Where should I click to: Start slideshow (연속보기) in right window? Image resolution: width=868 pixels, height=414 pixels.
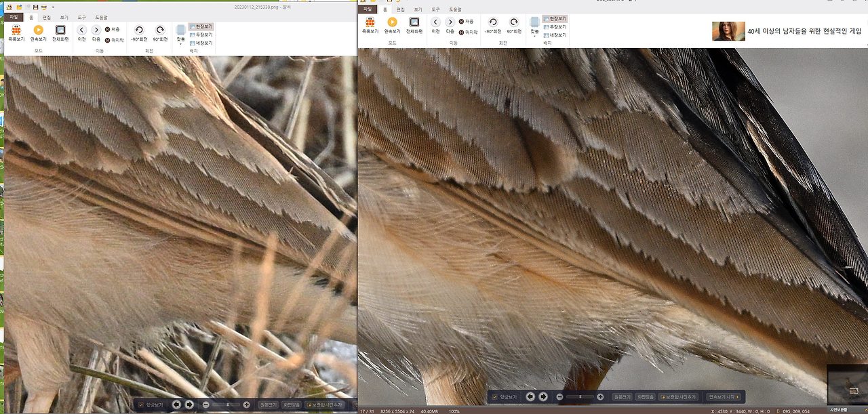[393, 25]
